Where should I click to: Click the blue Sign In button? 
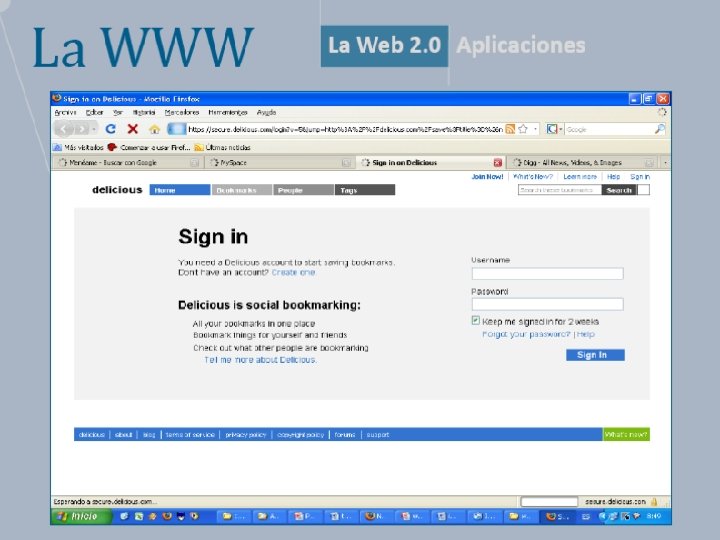point(595,355)
